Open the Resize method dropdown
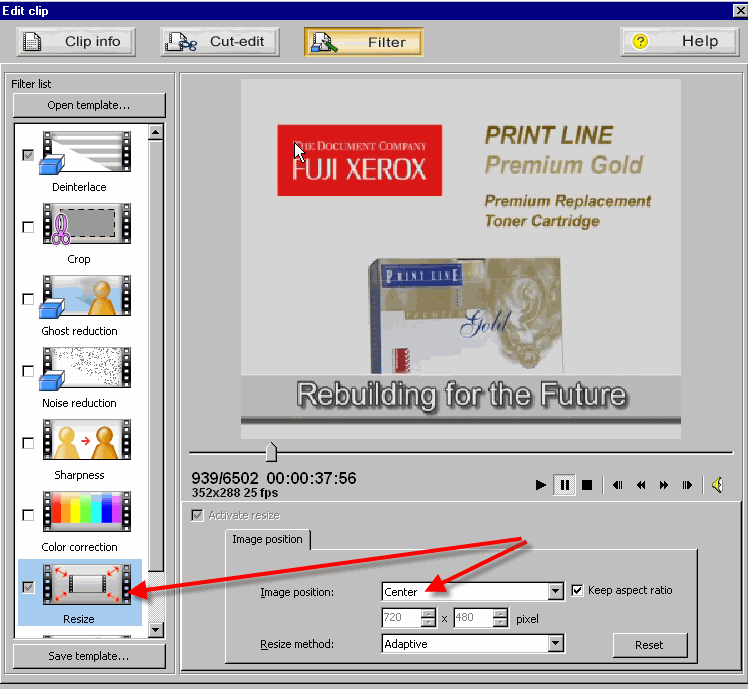This screenshot has width=748, height=689. tap(555, 644)
